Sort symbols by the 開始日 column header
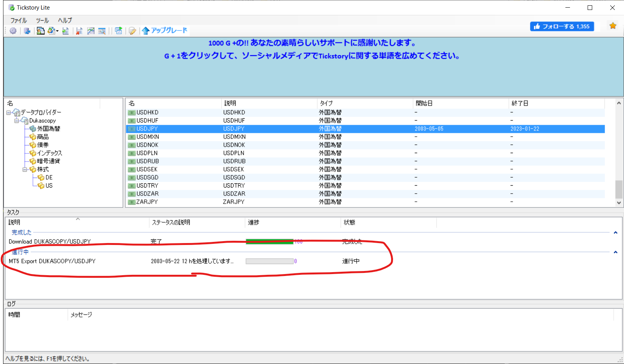Screen dimensions: 624x364 [461, 103]
